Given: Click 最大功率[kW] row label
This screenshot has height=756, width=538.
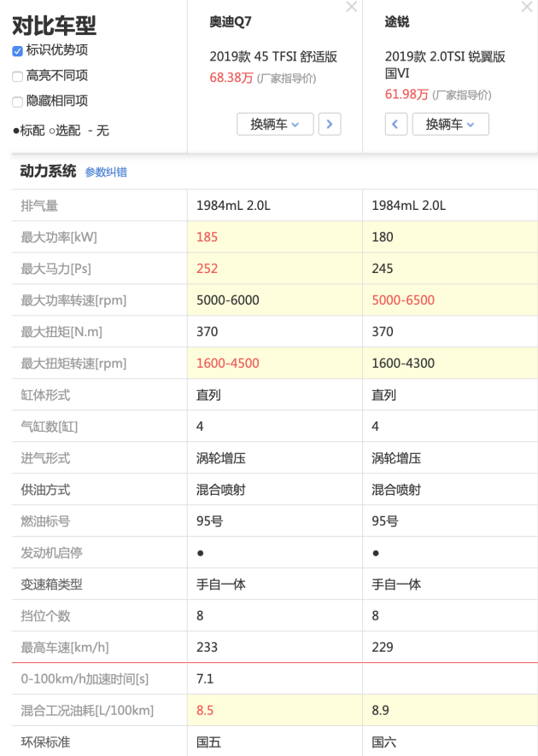Looking at the screenshot, I should (x=59, y=237).
